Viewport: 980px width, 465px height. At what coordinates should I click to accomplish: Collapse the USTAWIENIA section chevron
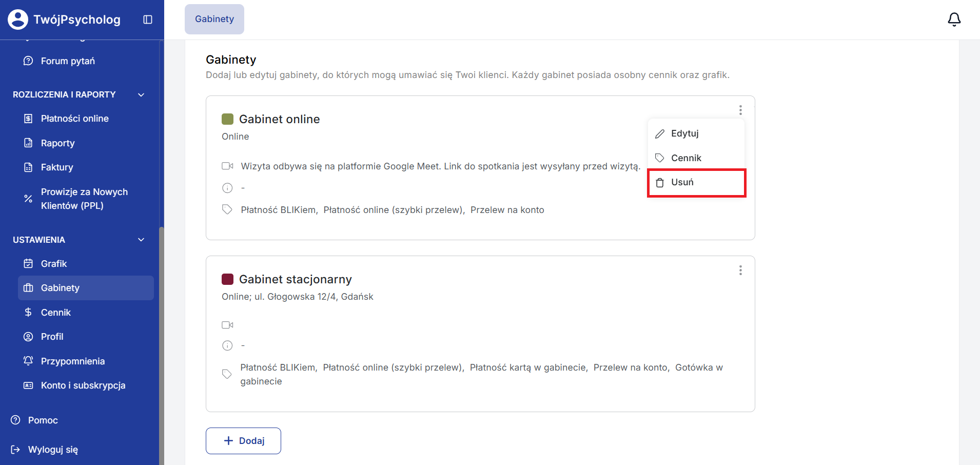click(141, 240)
